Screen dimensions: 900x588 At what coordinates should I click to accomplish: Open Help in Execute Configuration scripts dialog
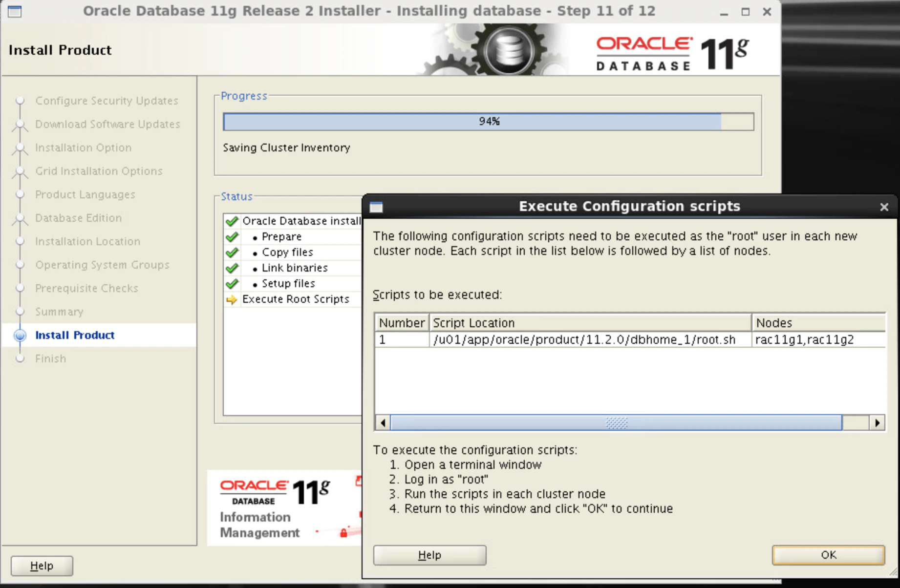[429, 555]
